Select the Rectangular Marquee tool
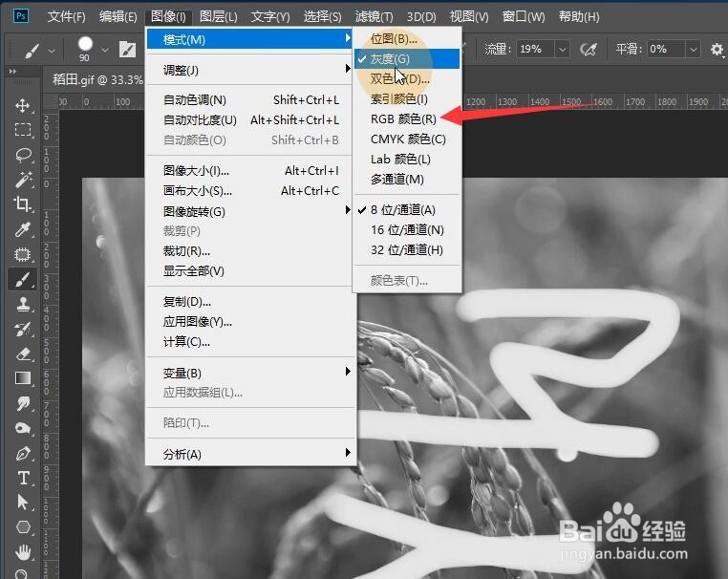The width and height of the screenshot is (728, 579). (22, 130)
